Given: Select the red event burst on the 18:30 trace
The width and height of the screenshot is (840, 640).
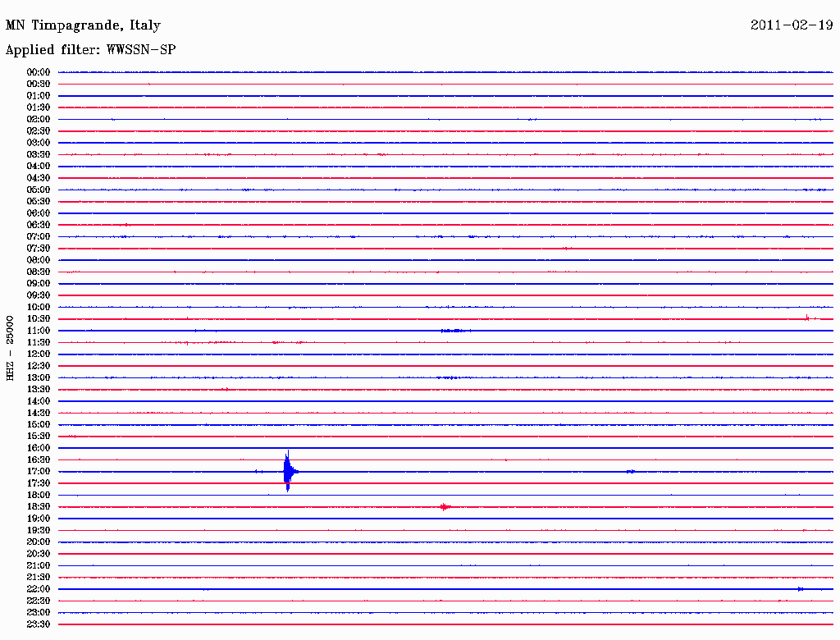Looking at the screenshot, I should coord(445,506).
